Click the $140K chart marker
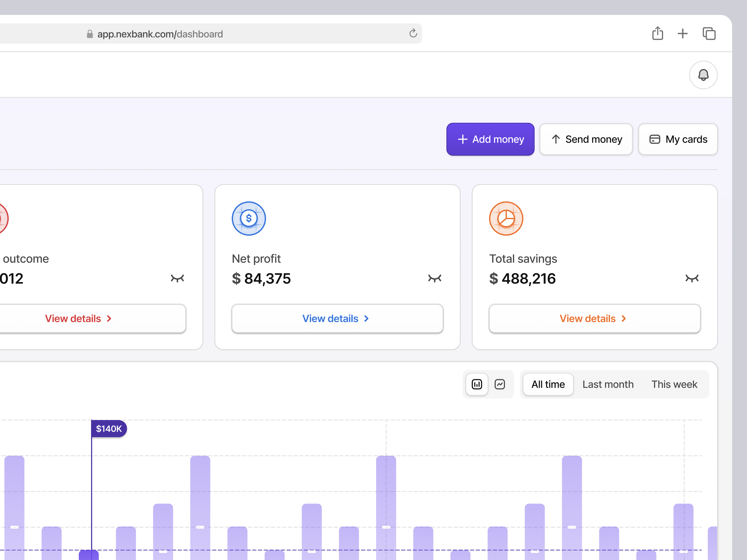The image size is (747, 560). pyautogui.click(x=109, y=429)
